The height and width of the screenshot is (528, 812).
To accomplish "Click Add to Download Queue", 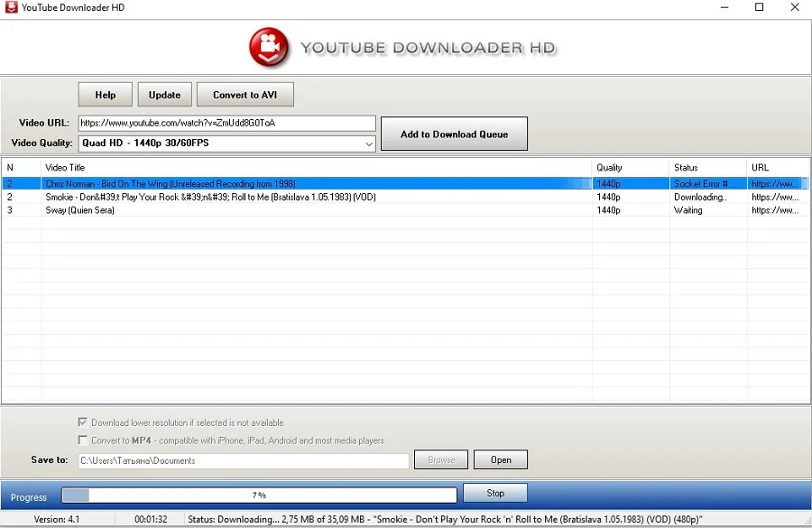I will [x=454, y=134].
